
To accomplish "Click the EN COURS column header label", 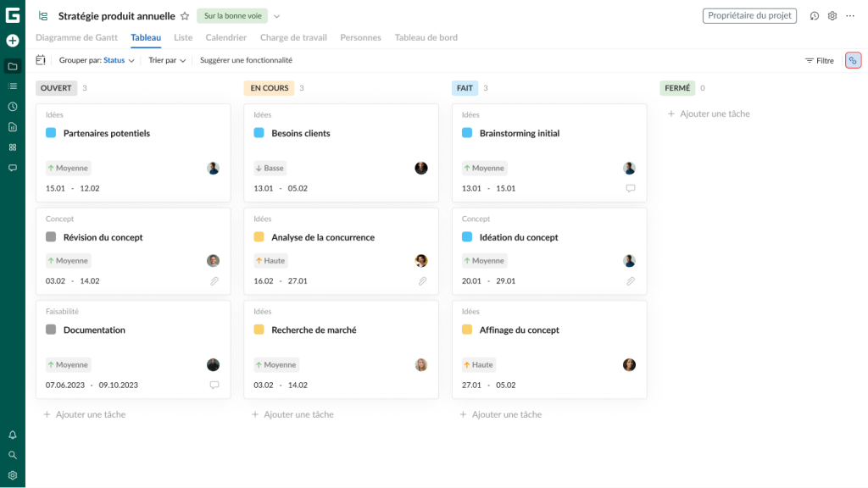I will pyautogui.click(x=269, y=88).
